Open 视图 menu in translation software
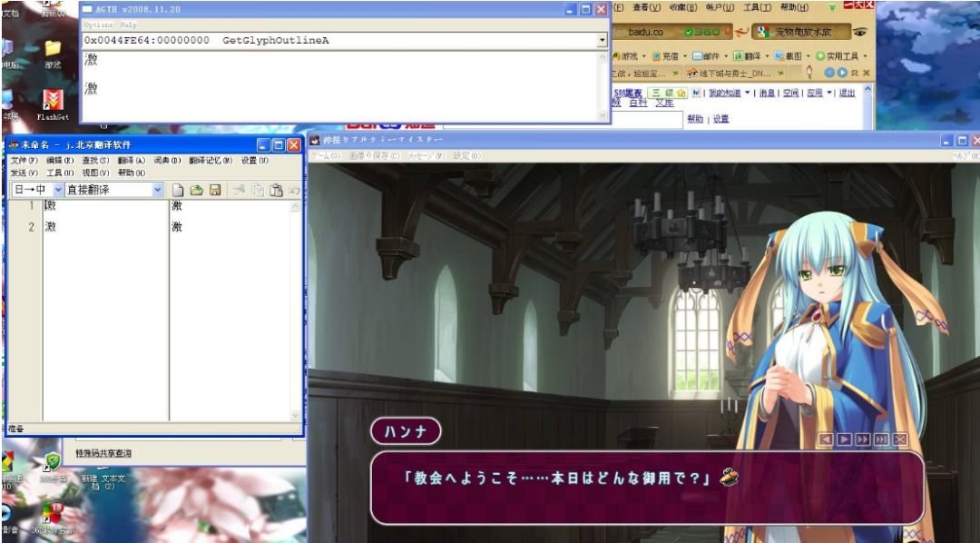980x543 pixels. point(95,173)
